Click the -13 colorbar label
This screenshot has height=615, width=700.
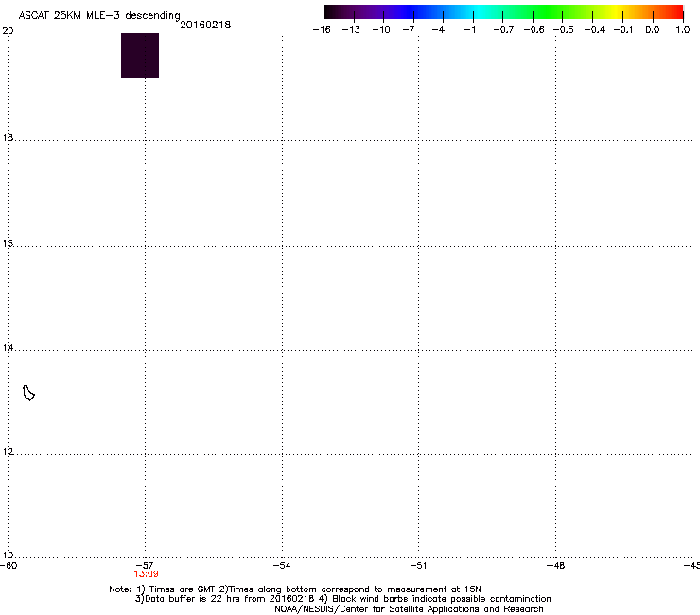point(351,30)
